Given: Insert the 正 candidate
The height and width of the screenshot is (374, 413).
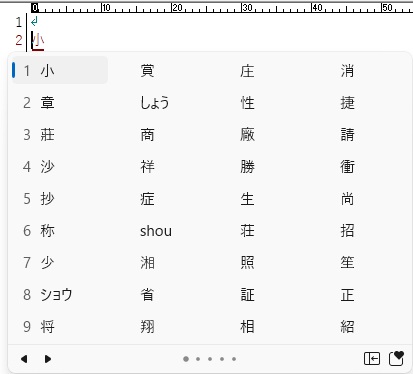Looking at the screenshot, I should coord(347,295).
